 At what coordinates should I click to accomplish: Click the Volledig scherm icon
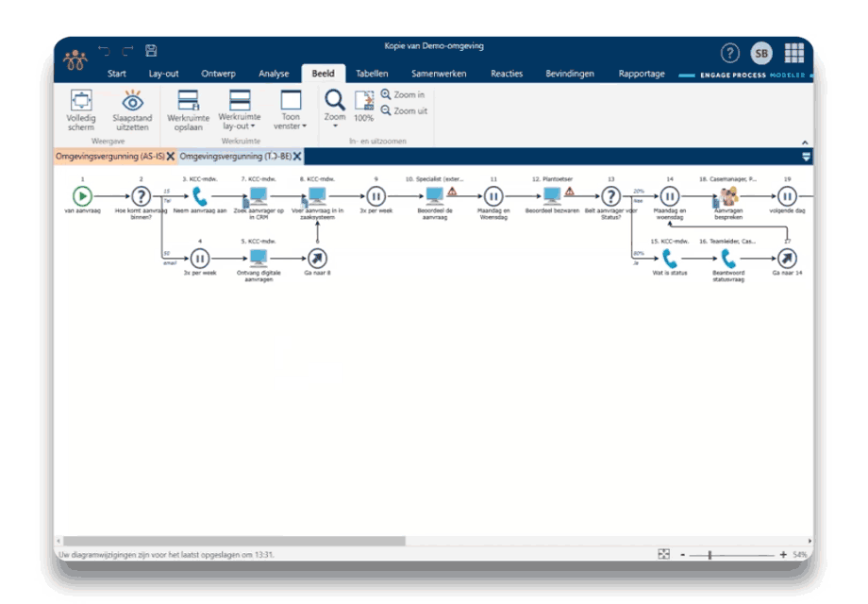pos(80,101)
